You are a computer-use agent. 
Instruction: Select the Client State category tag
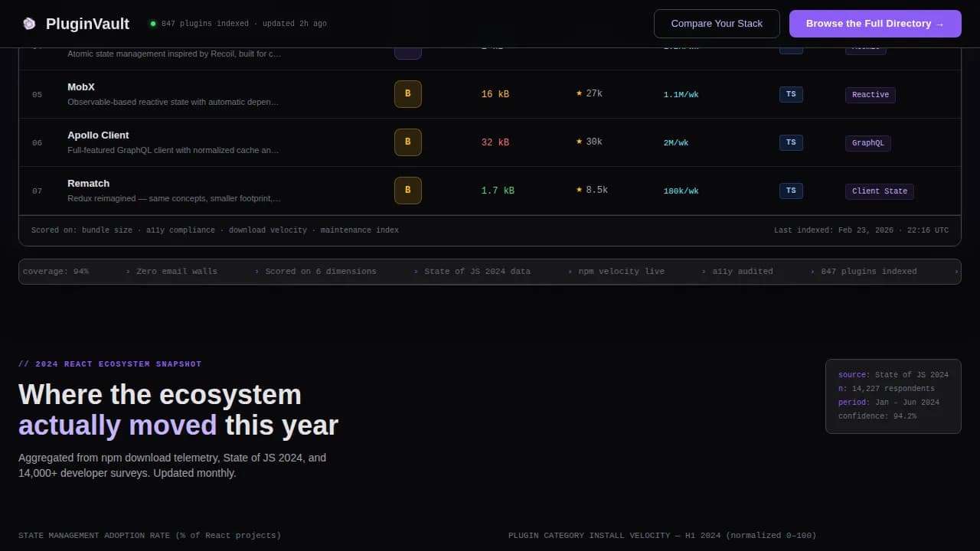pos(880,191)
